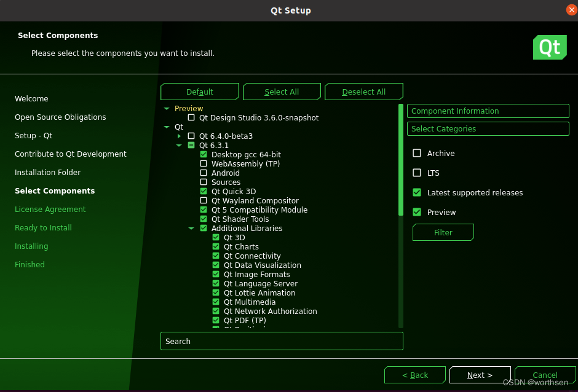This screenshot has width=578, height=392.
Task: Click Deselect All components
Action: (364, 92)
